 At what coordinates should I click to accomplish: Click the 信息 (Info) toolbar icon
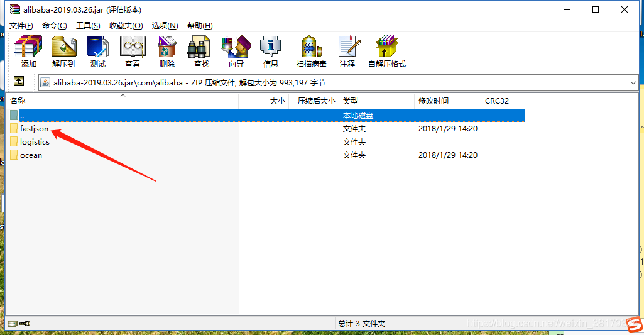(x=271, y=46)
